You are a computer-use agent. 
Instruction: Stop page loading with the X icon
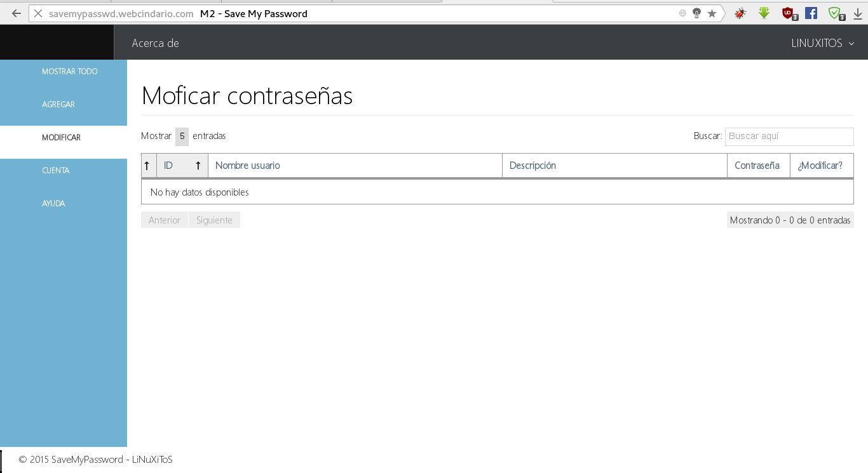38,13
